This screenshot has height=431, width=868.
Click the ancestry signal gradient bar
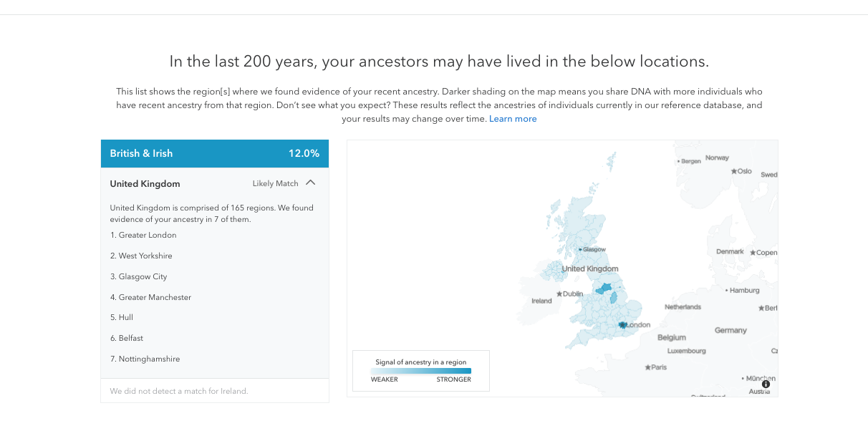421,371
